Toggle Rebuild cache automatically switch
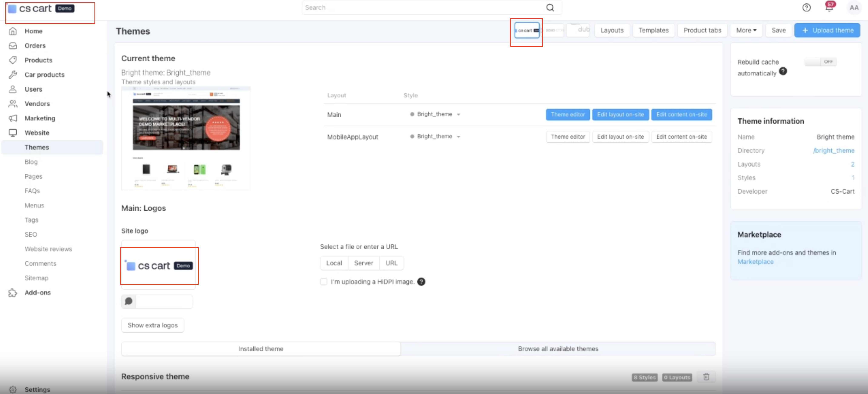 821,62
